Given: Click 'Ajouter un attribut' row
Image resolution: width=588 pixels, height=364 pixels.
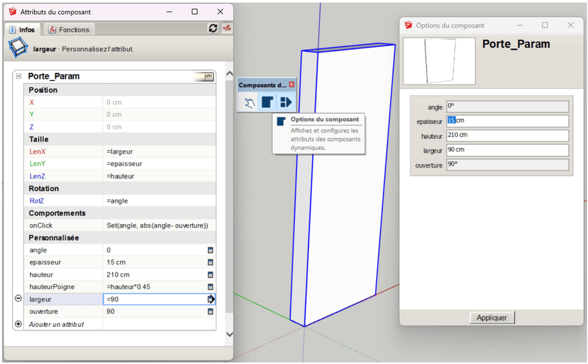Looking at the screenshot, I should click(56, 324).
